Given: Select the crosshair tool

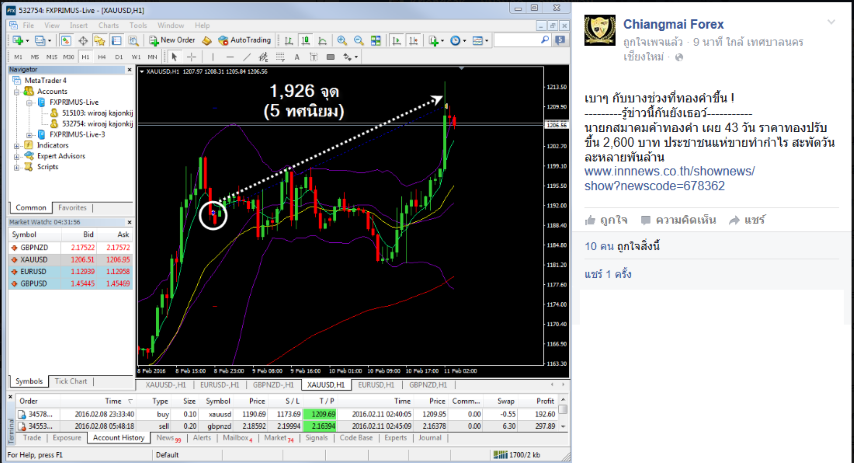Looking at the screenshot, I should (191, 57).
